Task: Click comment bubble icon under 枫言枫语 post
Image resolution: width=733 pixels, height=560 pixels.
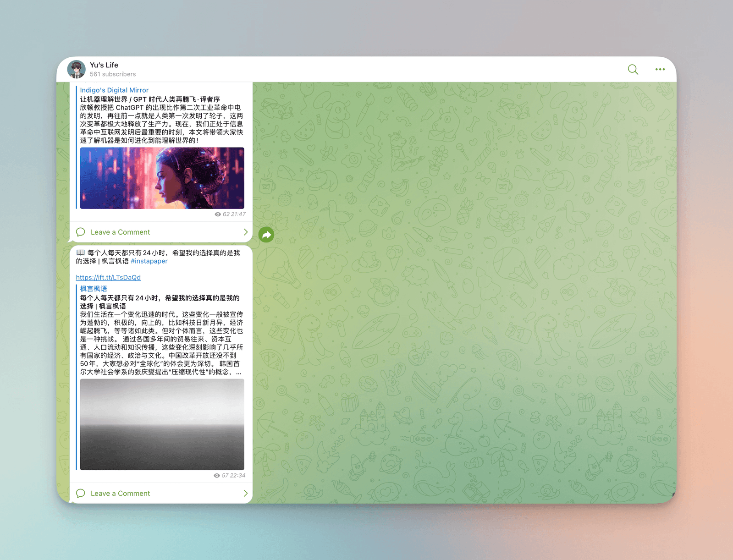Action: pos(81,493)
